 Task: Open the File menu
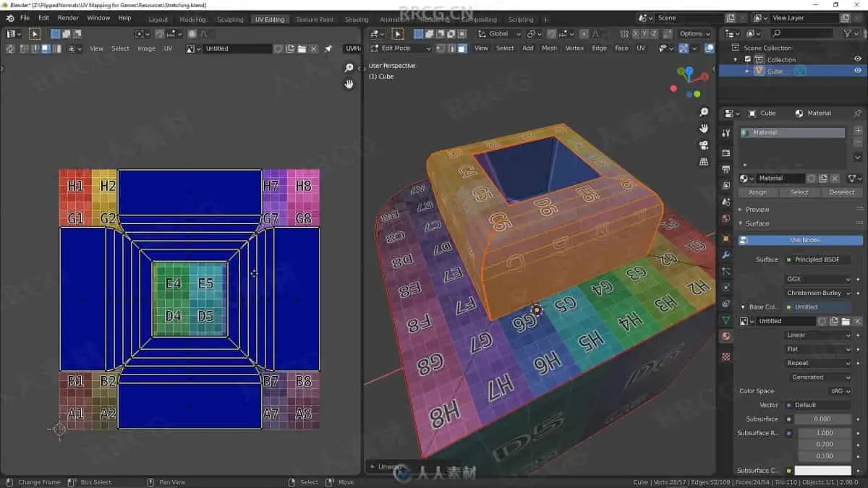25,17
